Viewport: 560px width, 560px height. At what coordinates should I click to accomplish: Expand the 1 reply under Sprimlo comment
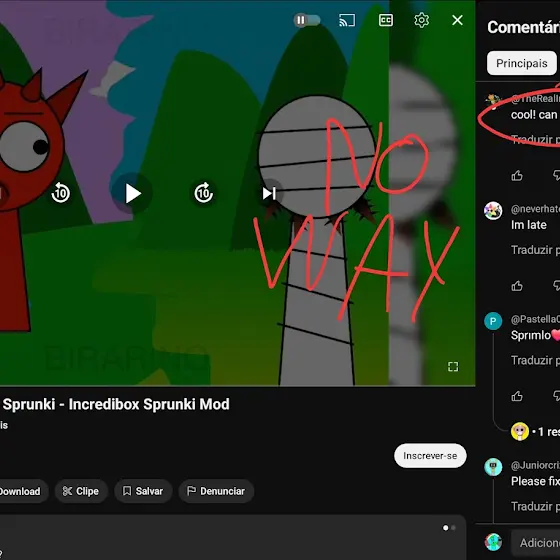pyautogui.click(x=536, y=431)
